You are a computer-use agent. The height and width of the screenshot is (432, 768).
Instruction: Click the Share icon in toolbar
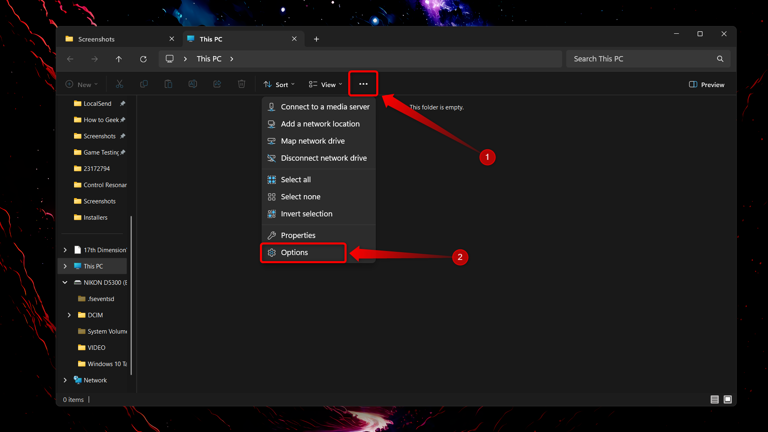click(217, 84)
